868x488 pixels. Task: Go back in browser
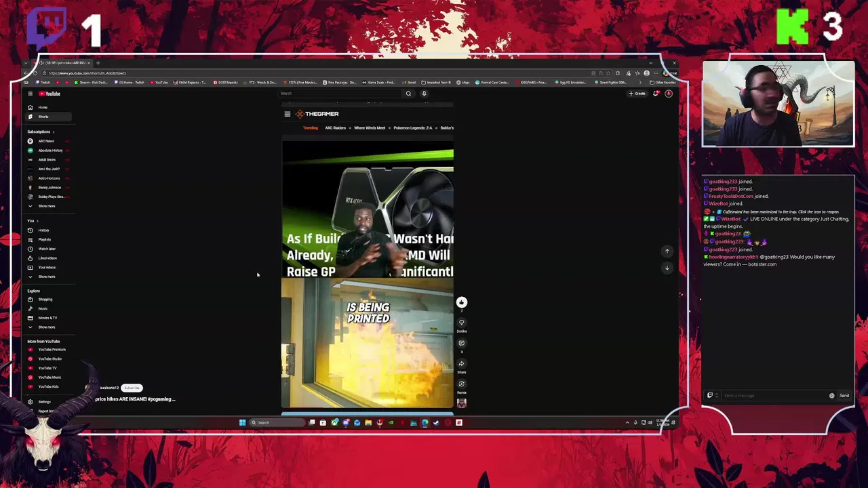click(x=27, y=73)
